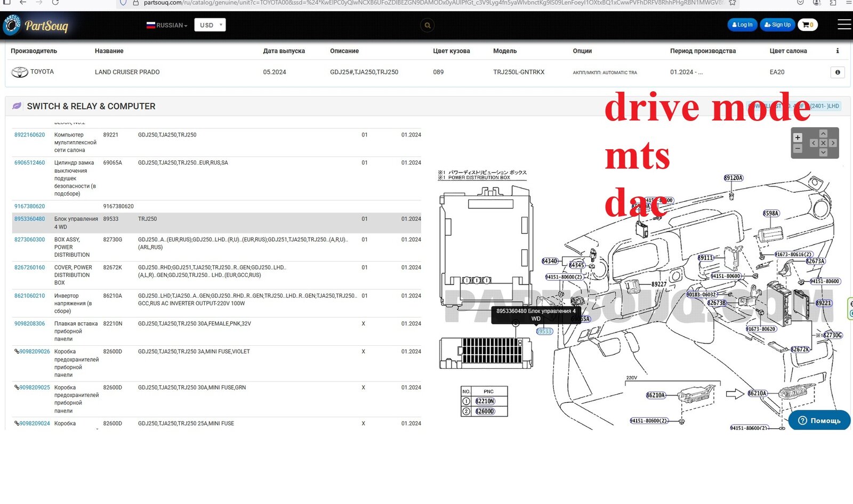Open part number 8273060300

pyautogui.click(x=29, y=240)
